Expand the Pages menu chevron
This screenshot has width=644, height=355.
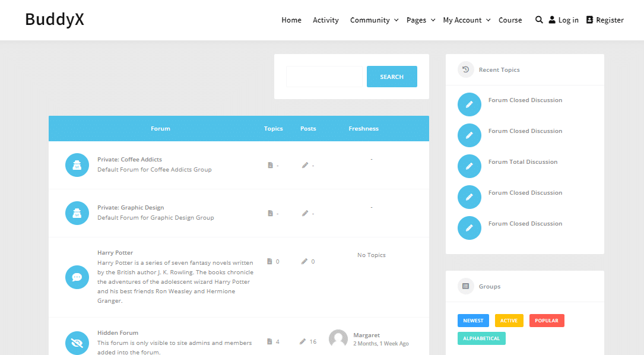pyautogui.click(x=433, y=20)
